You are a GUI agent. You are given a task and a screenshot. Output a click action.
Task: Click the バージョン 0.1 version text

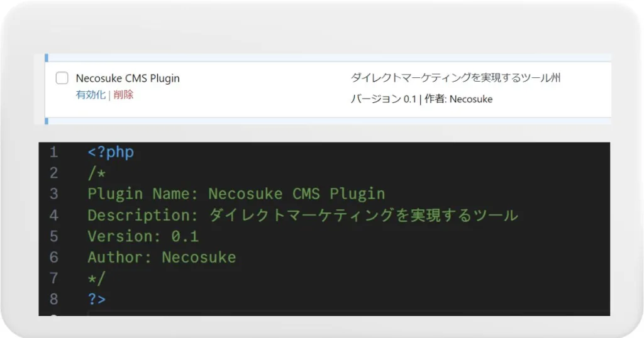tap(383, 99)
